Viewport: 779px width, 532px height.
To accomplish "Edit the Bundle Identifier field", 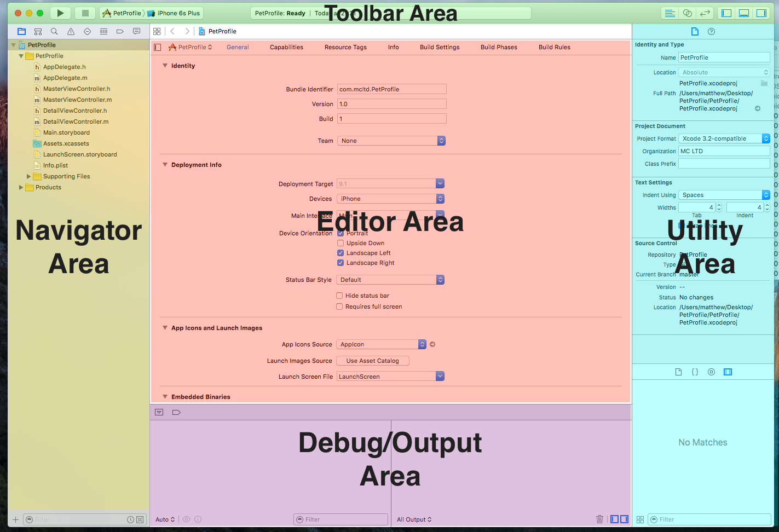I will 392,89.
